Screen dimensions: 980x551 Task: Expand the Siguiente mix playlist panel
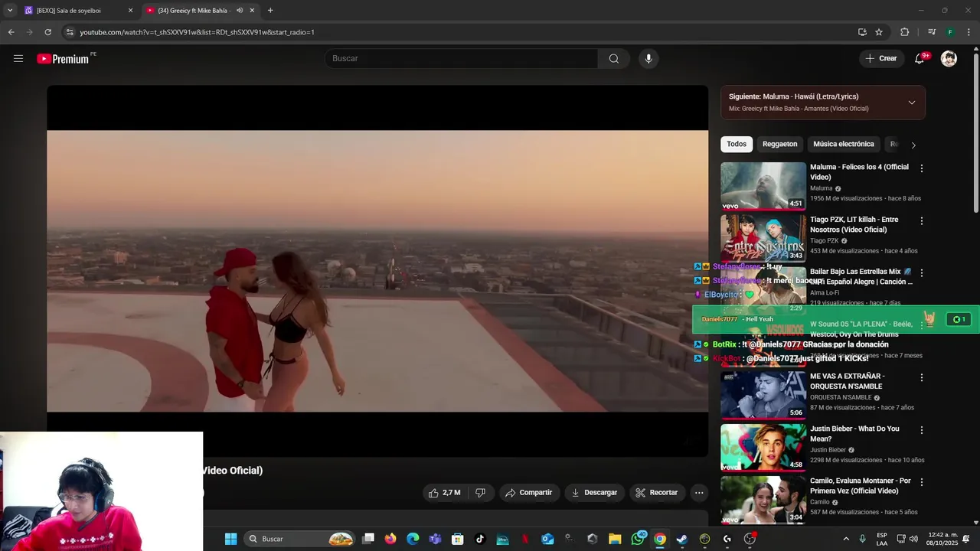coord(911,103)
